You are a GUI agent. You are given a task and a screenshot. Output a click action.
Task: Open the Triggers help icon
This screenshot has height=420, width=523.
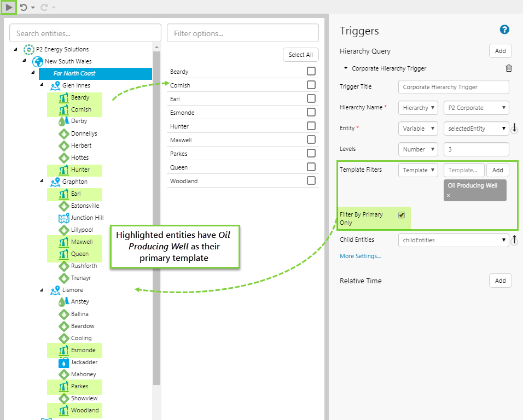click(x=504, y=30)
